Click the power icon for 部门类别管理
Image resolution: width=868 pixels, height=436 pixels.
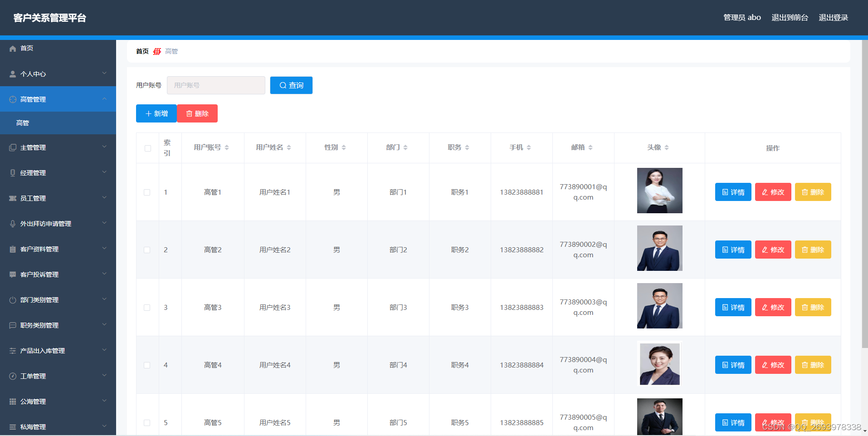click(x=13, y=300)
